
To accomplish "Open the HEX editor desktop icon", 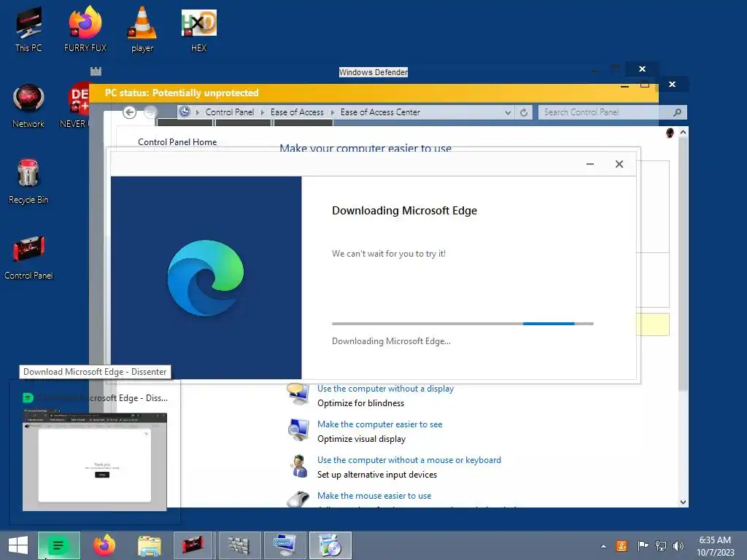I will (198, 29).
